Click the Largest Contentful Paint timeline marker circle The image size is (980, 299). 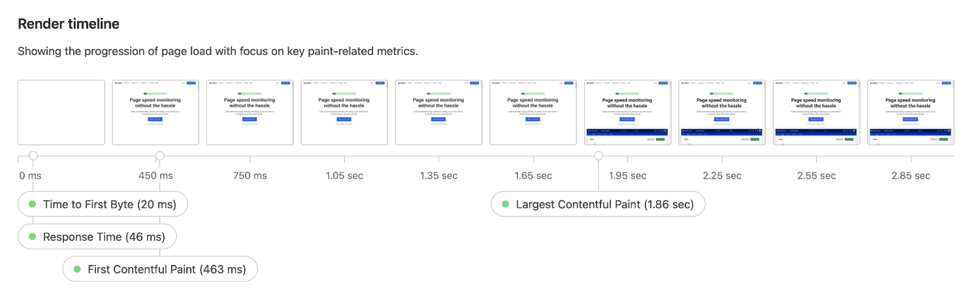tap(598, 156)
